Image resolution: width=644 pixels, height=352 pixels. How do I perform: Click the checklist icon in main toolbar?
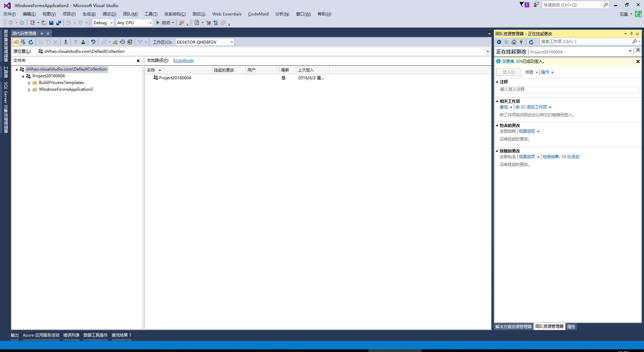pos(216,23)
